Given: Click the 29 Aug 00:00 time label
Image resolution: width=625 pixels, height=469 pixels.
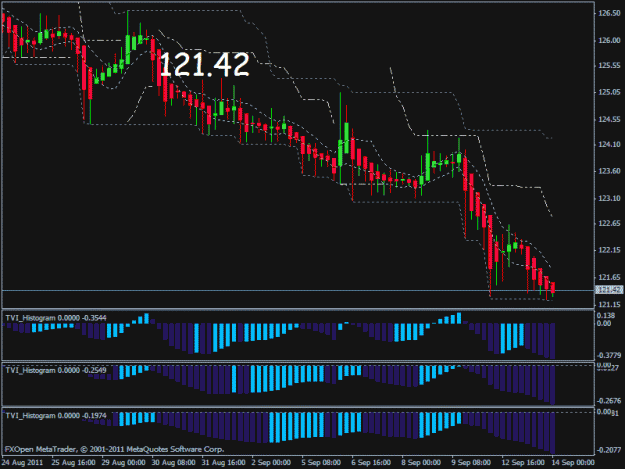Looking at the screenshot, I should pos(123,463).
